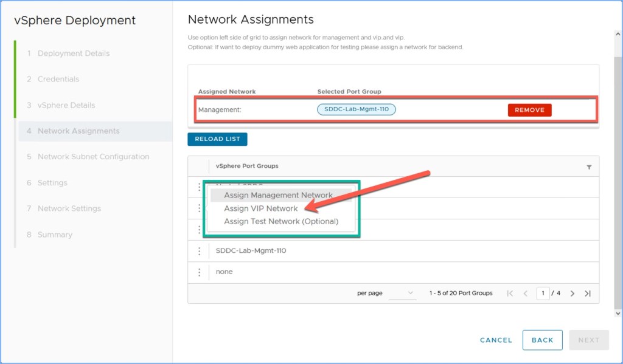Open the vSphere Port Groups filter icon
The width and height of the screenshot is (623, 364).
tap(589, 167)
